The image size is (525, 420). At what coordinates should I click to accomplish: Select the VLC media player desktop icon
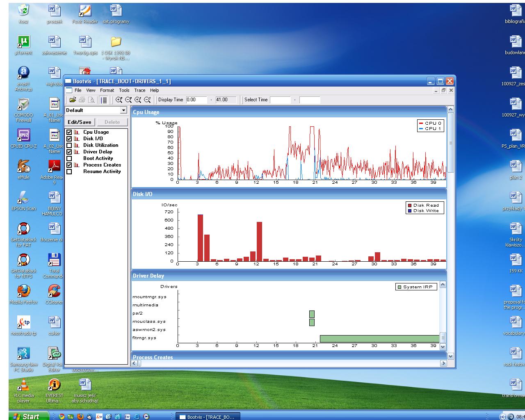(24, 390)
